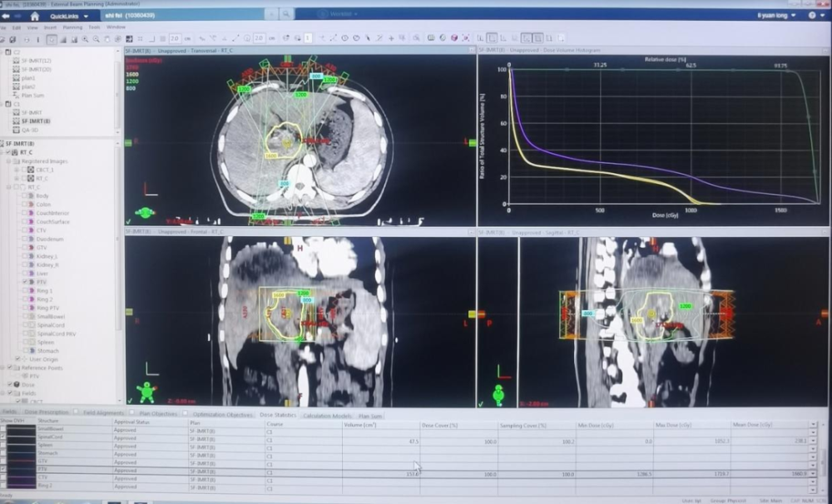The image size is (832, 504).
Task: Click the zoom in magnifier tool
Action: (x=85, y=39)
